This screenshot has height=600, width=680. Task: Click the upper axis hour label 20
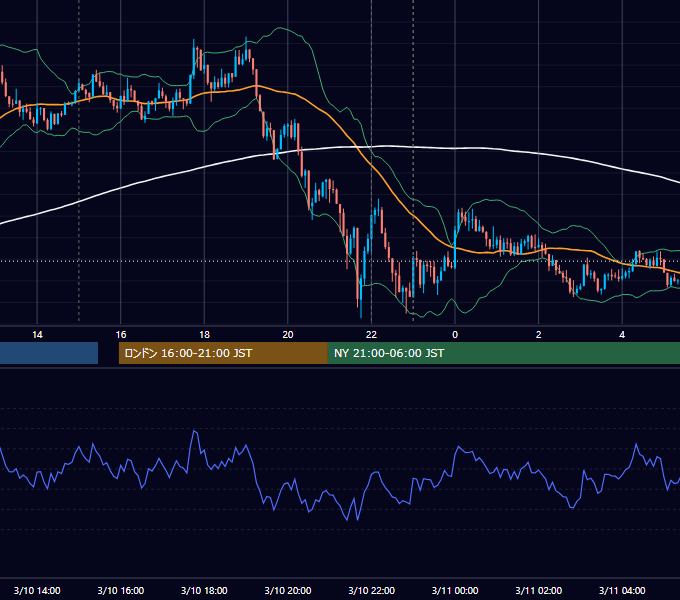click(x=288, y=335)
